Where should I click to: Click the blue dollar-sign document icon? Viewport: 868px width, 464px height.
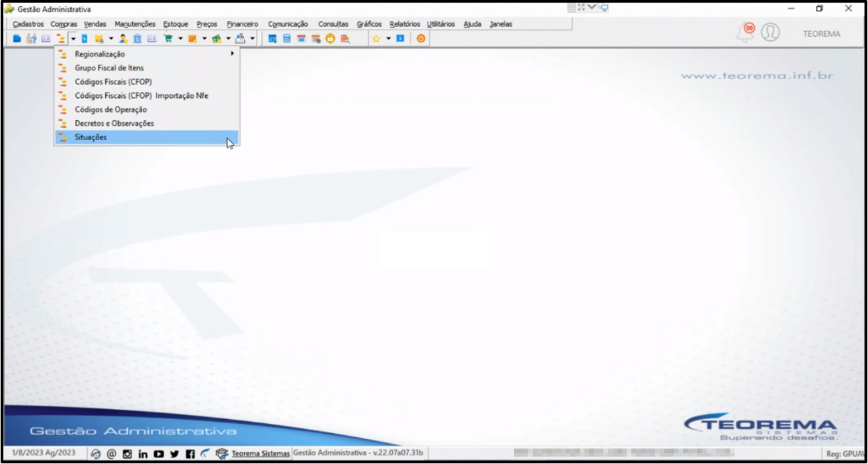click(84, 39)
